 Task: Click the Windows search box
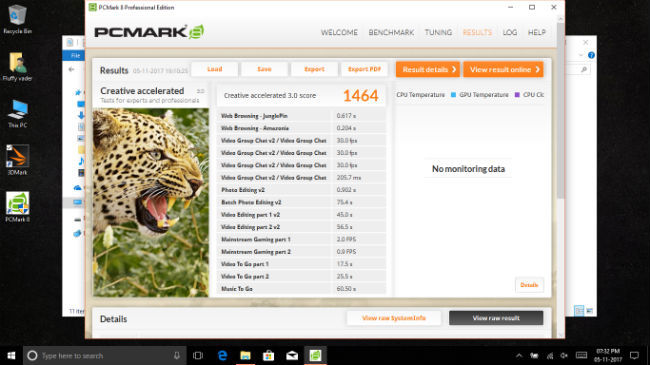[x=104, y=355]
